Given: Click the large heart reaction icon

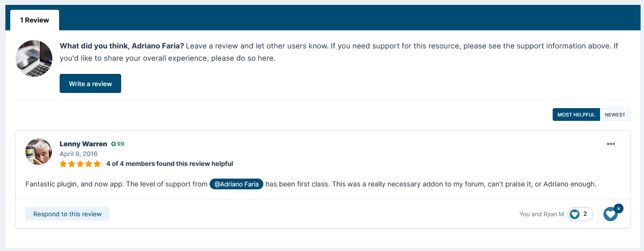Looking at the screenshot, I should click(x=610, y=214).
